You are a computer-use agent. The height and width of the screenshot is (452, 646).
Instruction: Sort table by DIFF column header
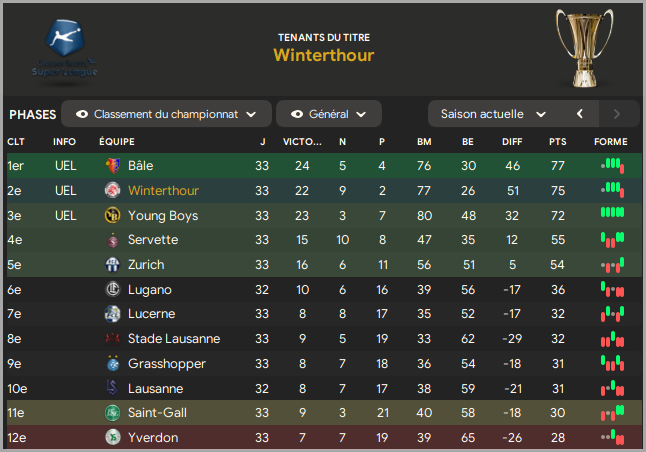[x=512, y=142]
